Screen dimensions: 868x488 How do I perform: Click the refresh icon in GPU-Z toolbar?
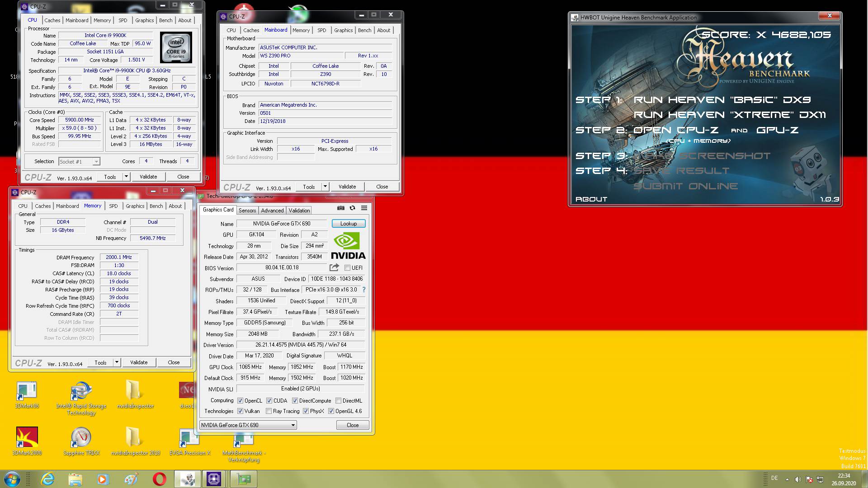[352, 208]
